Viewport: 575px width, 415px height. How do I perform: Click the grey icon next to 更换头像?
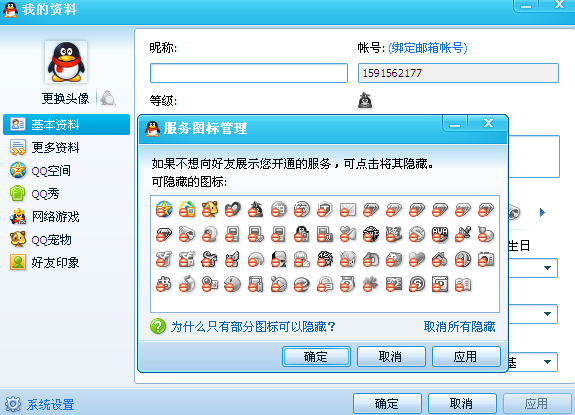pyautogui.click(x=108, y=98)
